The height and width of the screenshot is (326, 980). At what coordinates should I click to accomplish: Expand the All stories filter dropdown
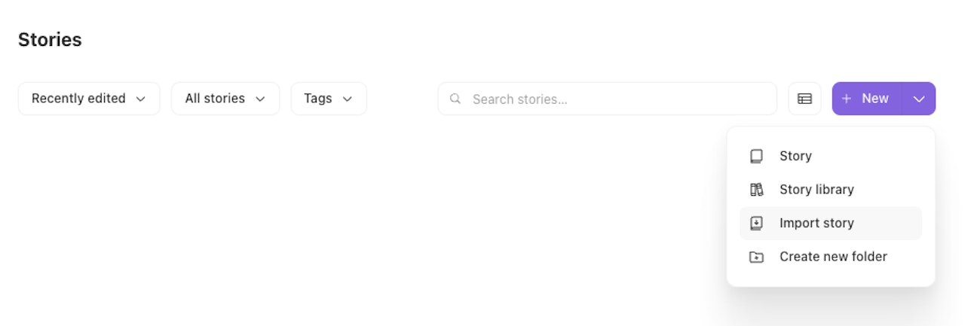point(225,99)
